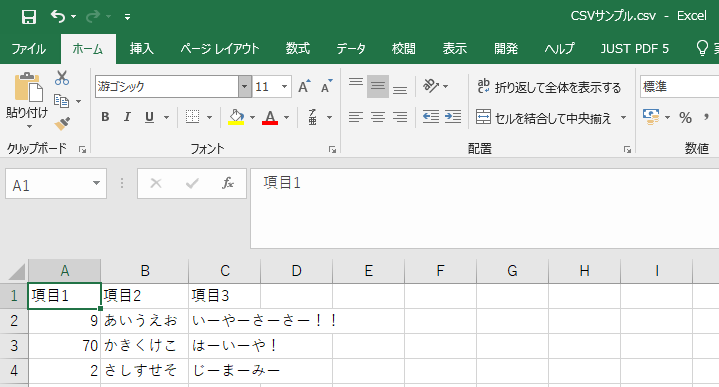Toggle Bold formatting

pyautogui.click(x=105, y=117)
